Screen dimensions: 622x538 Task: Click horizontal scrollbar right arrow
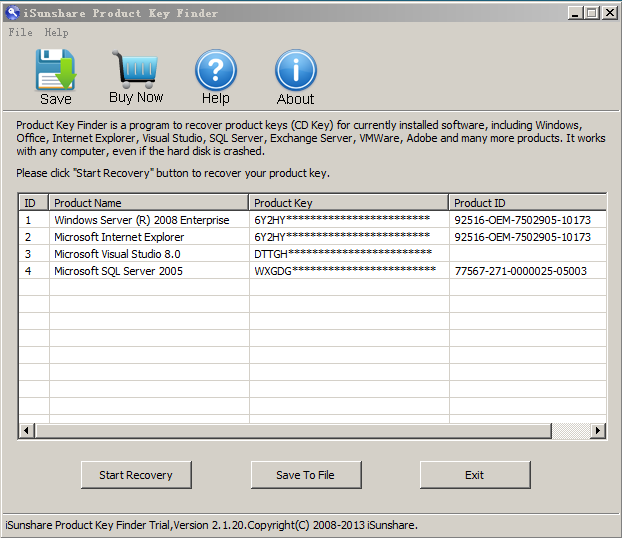(598, 430)
